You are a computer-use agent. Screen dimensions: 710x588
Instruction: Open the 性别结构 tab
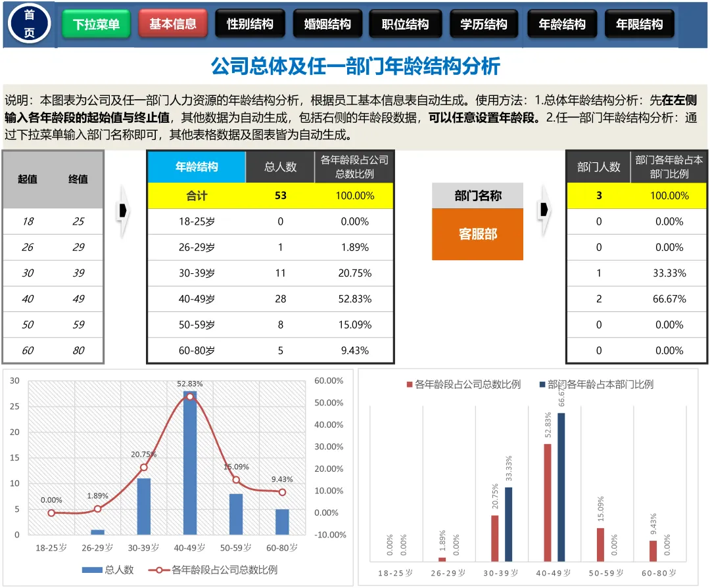pos(250,24)
